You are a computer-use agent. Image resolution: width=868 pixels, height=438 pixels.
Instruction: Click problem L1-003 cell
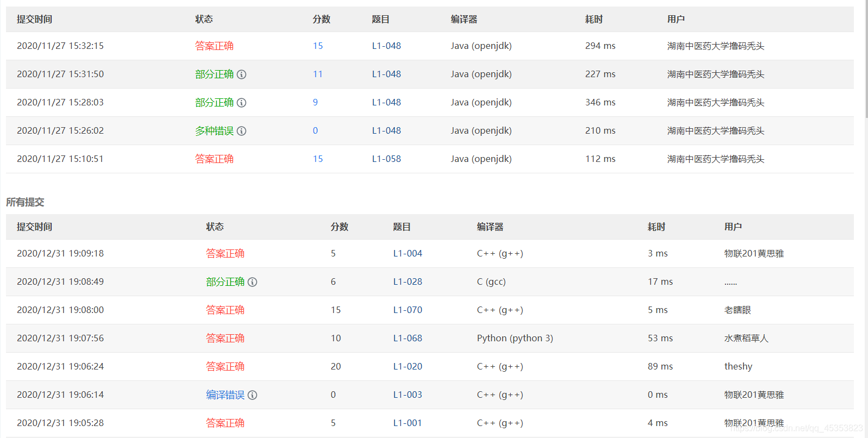click(x=407, y=395)
